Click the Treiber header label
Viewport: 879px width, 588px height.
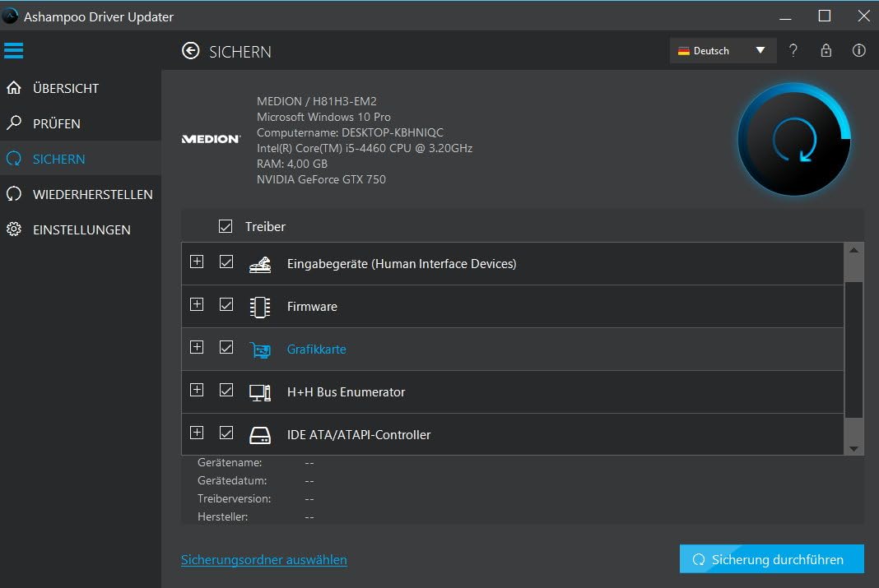tap(265, 227)
